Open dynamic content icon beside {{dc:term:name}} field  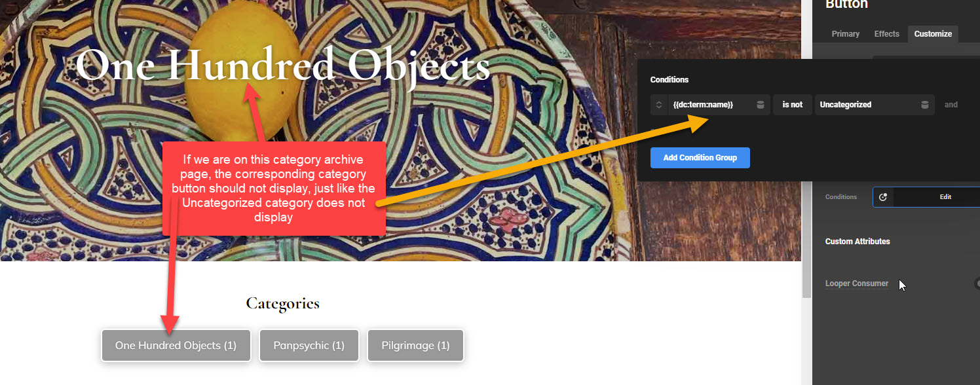point(761,105)
